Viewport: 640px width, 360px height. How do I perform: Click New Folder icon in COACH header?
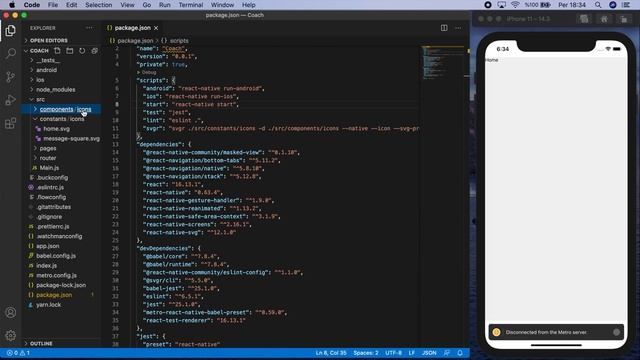coord(70,51)
